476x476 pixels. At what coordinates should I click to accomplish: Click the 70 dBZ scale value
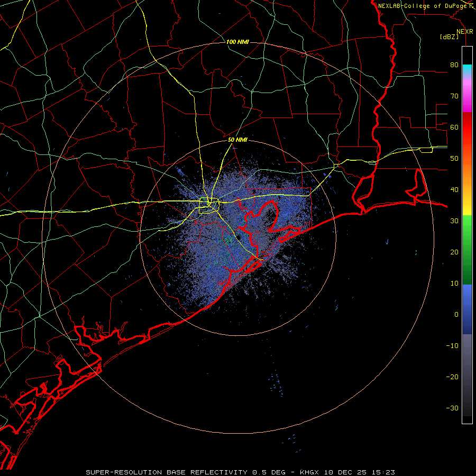(454, 96)
